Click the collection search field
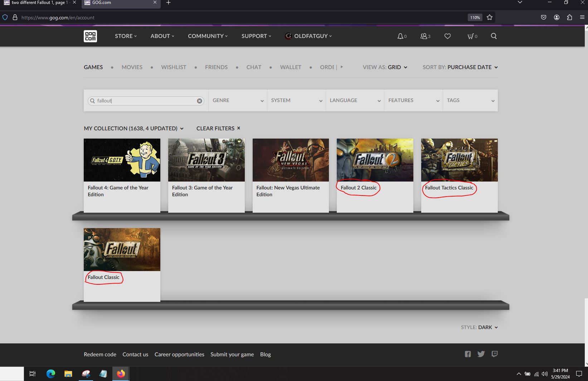The height and width of the screenshot is (381, 588). tap(146, 101)
